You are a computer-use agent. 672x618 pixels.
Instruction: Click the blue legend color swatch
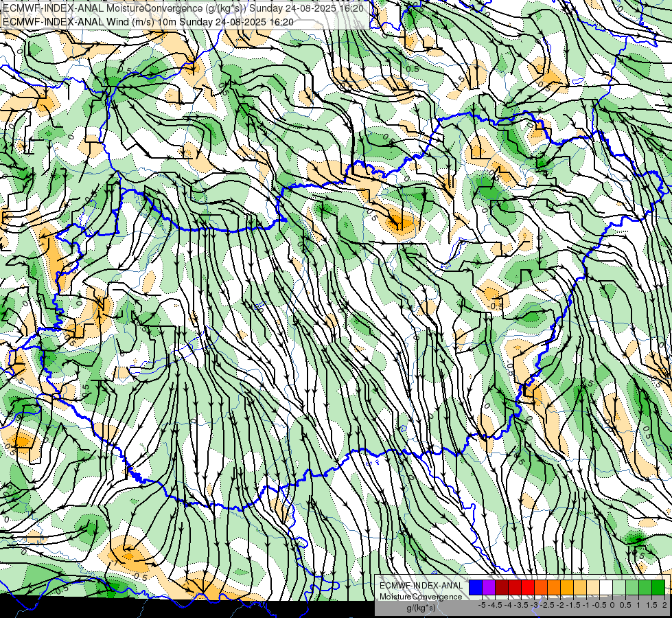(x=476, y=587)
